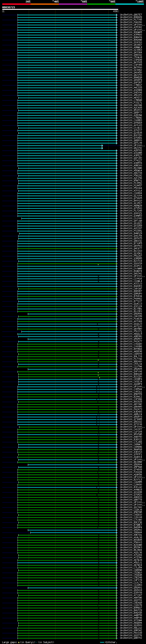The width and height of the screenshot is (146, 644).
Task: Open hit UniRef100_B9GW65
Action: click(131, 32)
